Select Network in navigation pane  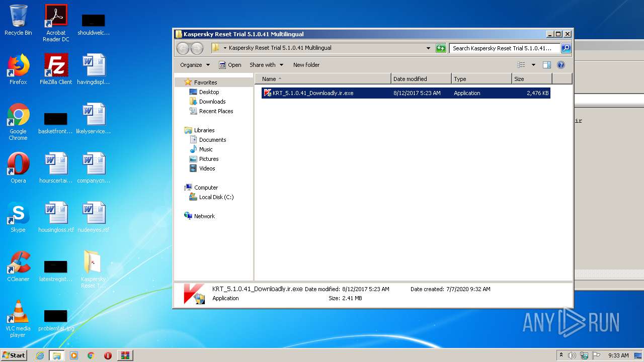pyautogui.click(x=200, y=216)
